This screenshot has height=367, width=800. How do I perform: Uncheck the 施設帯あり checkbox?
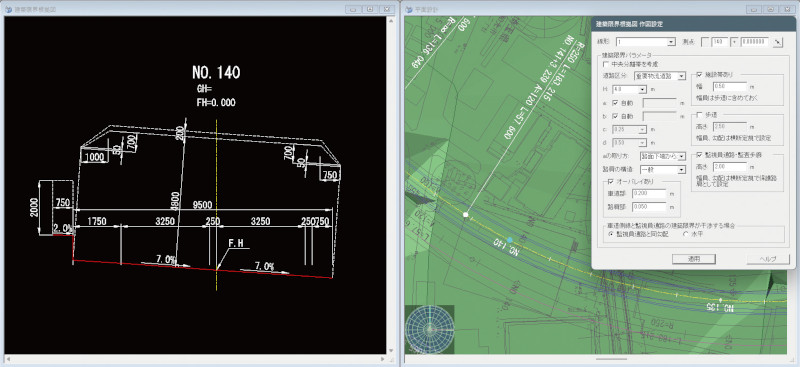point(699,75)
